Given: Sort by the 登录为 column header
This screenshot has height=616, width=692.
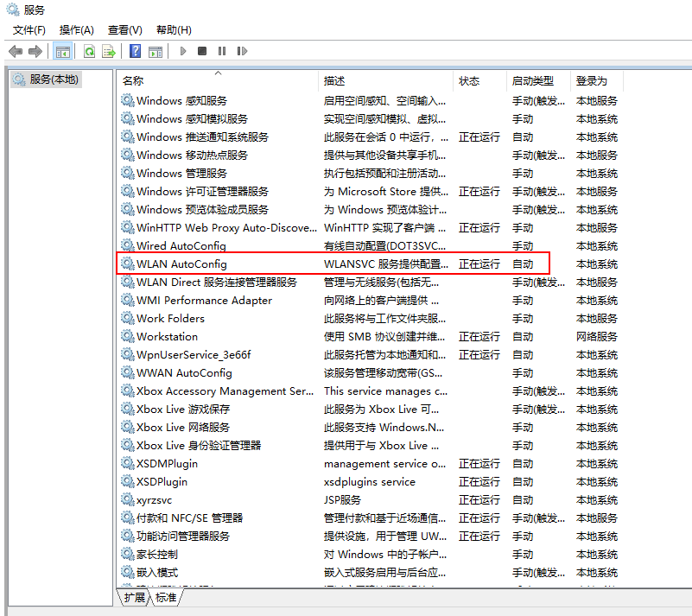Looking at the screenshot, I should (597, 81).
